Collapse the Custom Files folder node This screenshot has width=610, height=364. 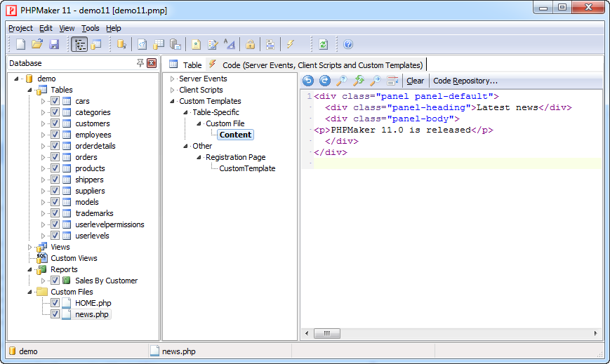click(x=29, y=292)
